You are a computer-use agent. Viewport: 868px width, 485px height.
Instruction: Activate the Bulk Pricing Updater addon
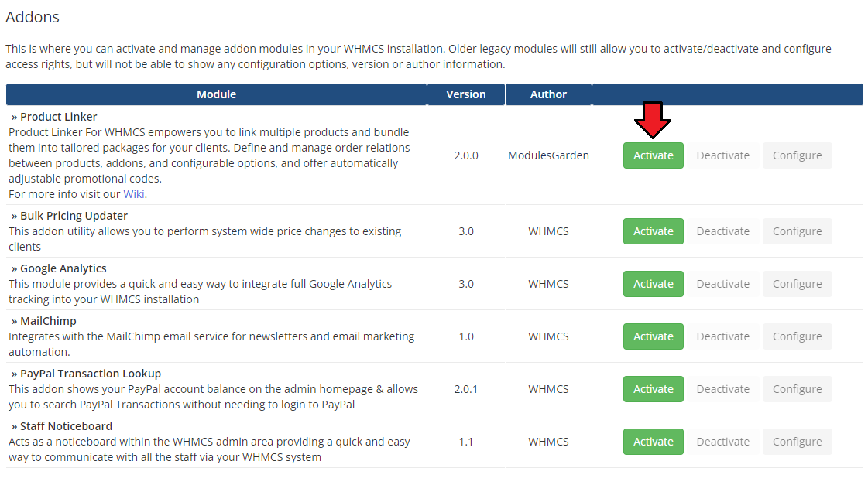tap(654, 231)
